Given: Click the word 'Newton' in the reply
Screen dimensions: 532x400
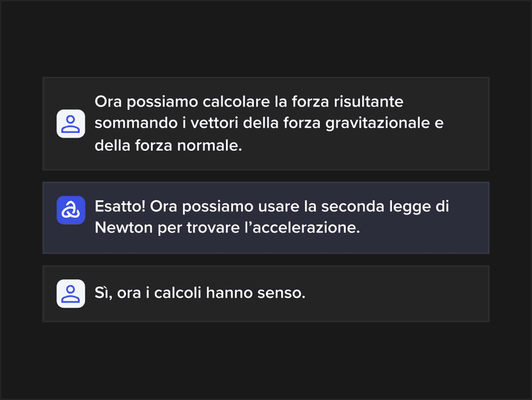Looking at the screenshot, I should 123,227.
